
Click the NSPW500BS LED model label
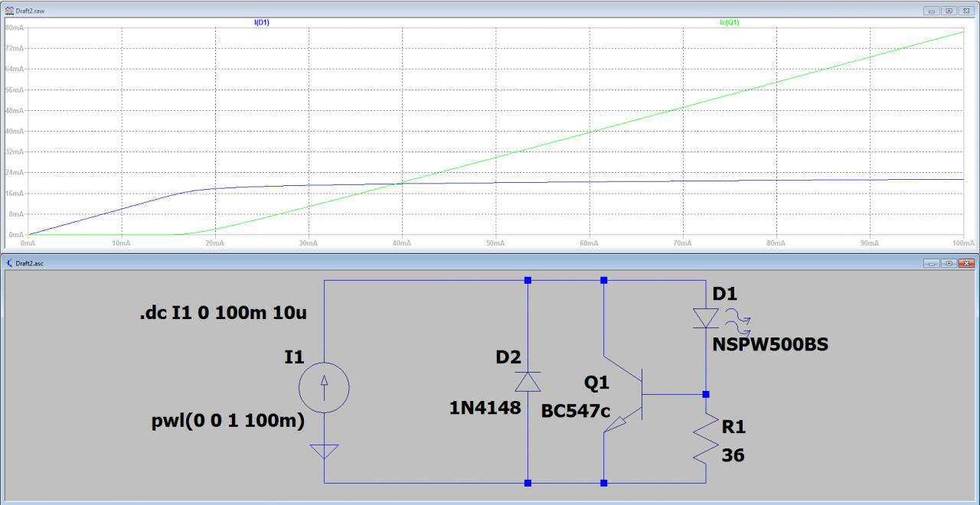pos(769,345)
